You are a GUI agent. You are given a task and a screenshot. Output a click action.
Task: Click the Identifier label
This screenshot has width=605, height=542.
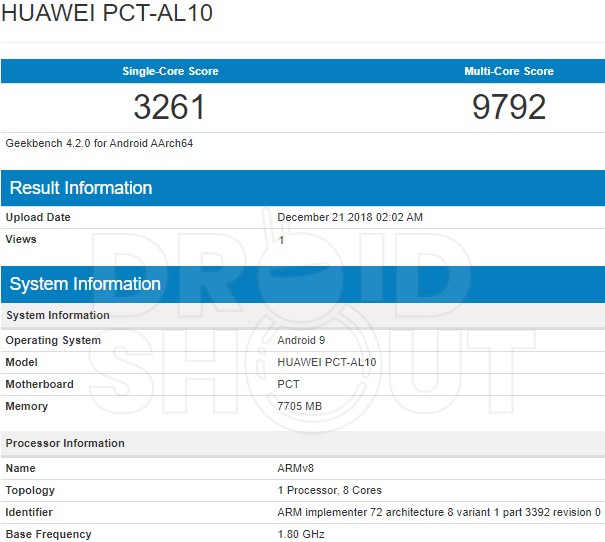29,512
